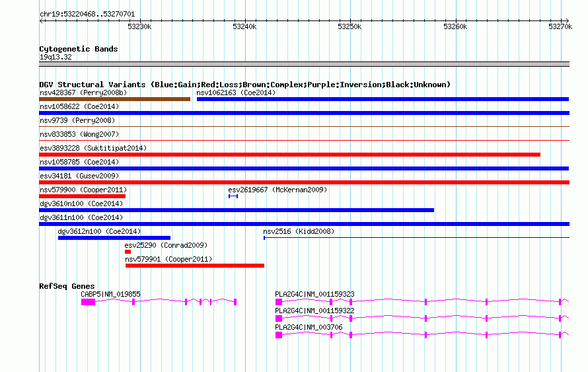Select the esv34181 (Gusev2009) label

(x=79, y=176)
